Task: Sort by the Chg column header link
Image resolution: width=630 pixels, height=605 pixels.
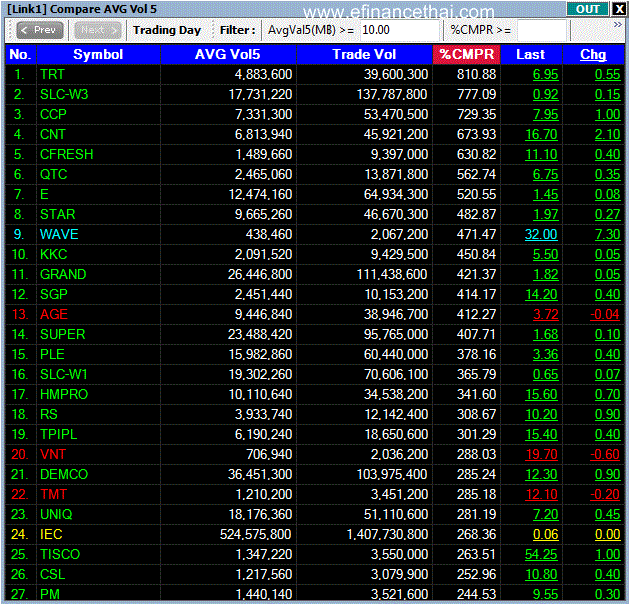Action: 593,55
